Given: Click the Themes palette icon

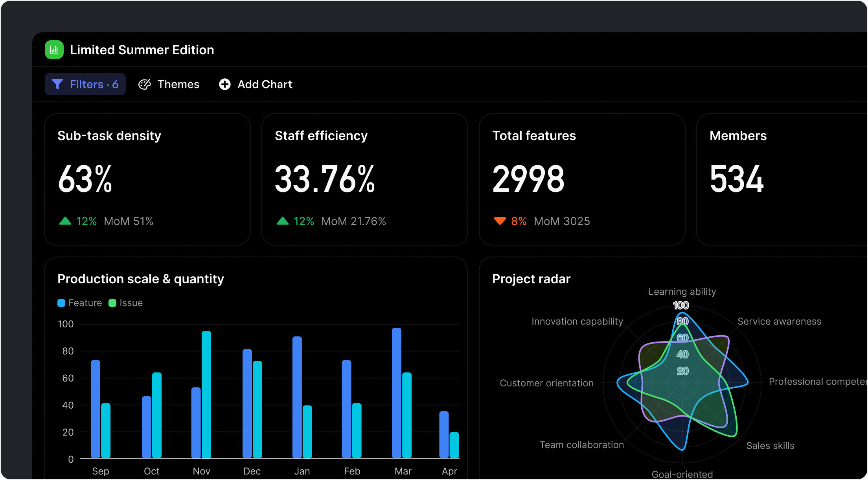Looking at the screenshot, I should tap(145, 84).
